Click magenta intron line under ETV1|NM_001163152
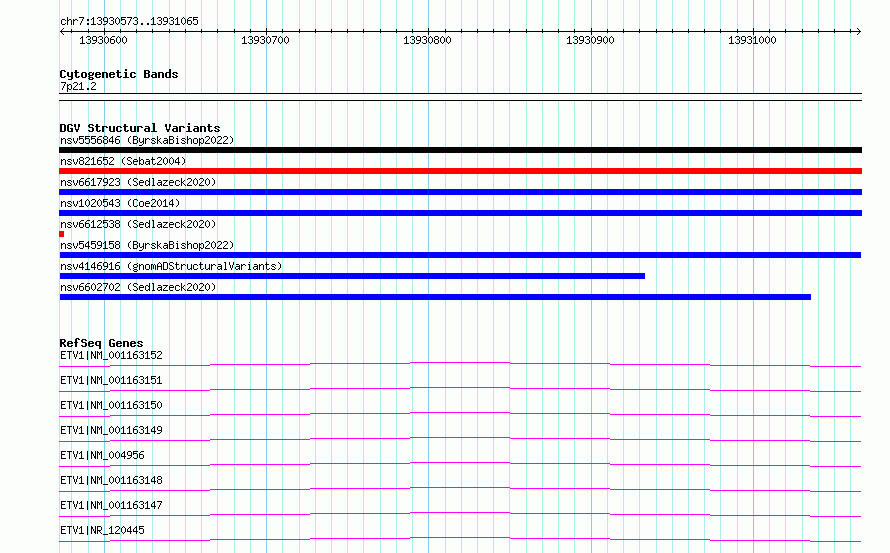 tap(460, 363)
